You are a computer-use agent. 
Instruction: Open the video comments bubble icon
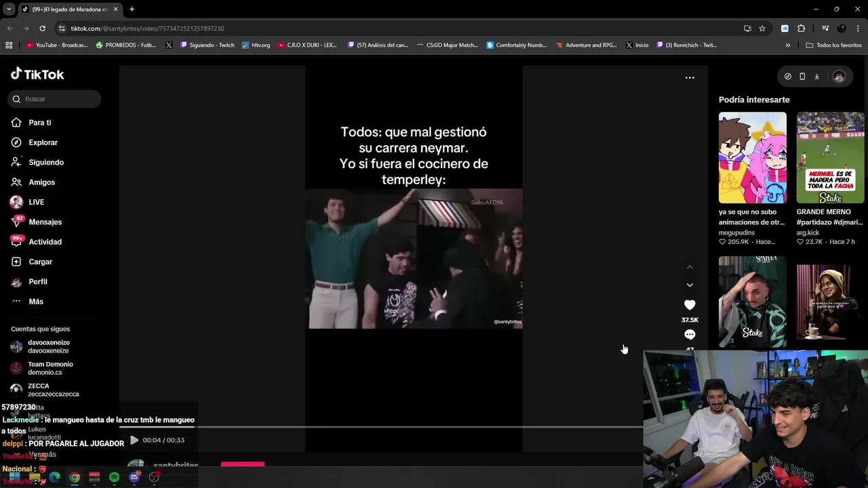click(x=690, y=335)
